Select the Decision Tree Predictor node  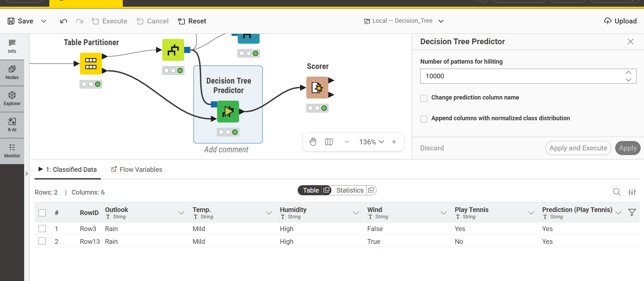[x=228, y=112]
